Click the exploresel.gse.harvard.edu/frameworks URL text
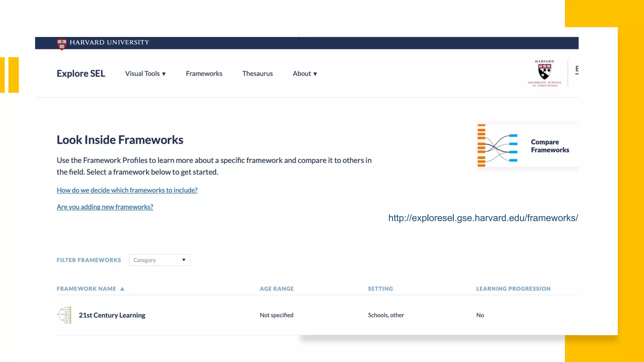Image resolution: width=644 pixels, height=362 pixels. [x=483, y=218]
